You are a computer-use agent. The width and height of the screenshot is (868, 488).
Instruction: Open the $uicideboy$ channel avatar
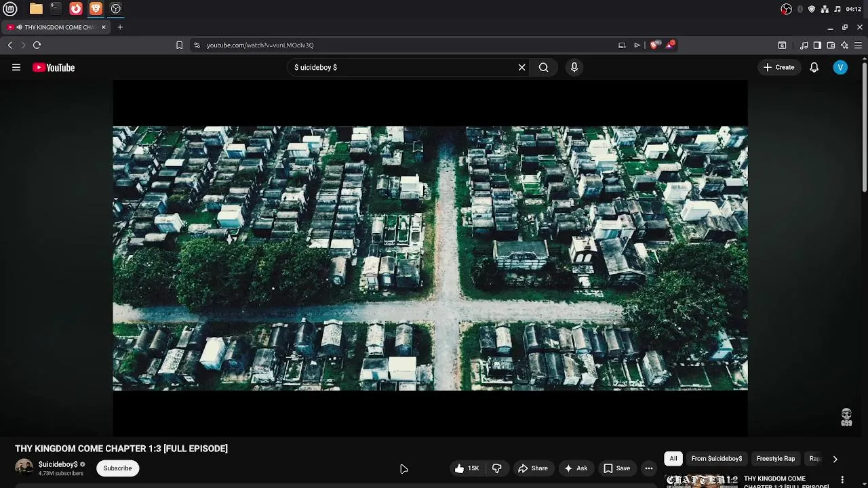click(24, 468)
